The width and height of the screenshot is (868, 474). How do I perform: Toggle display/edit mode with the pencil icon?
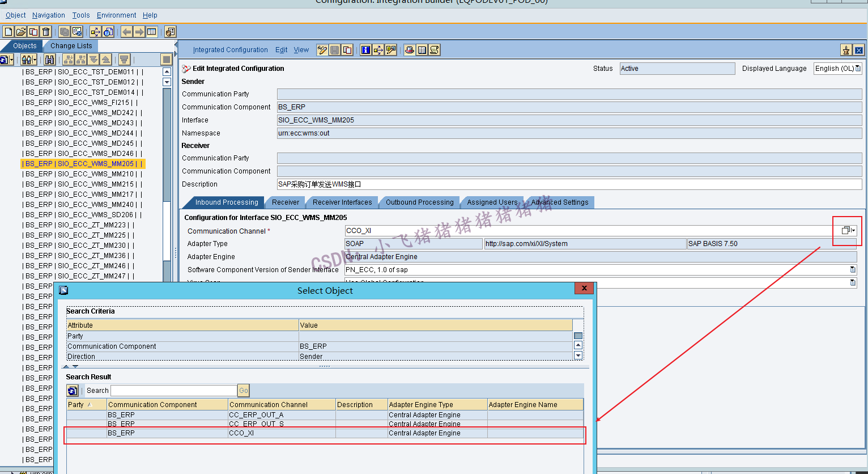[322, 50]
